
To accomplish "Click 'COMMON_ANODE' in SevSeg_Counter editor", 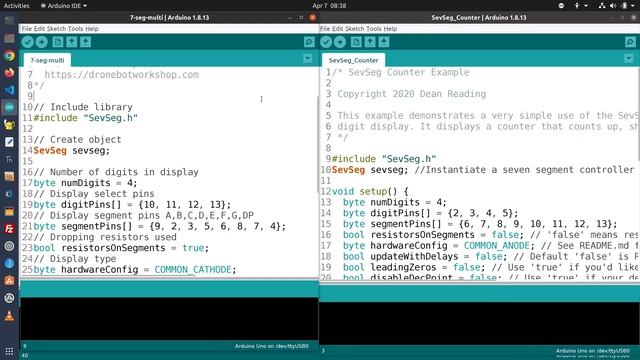I will pyautogui.click(x=496, y=246).
